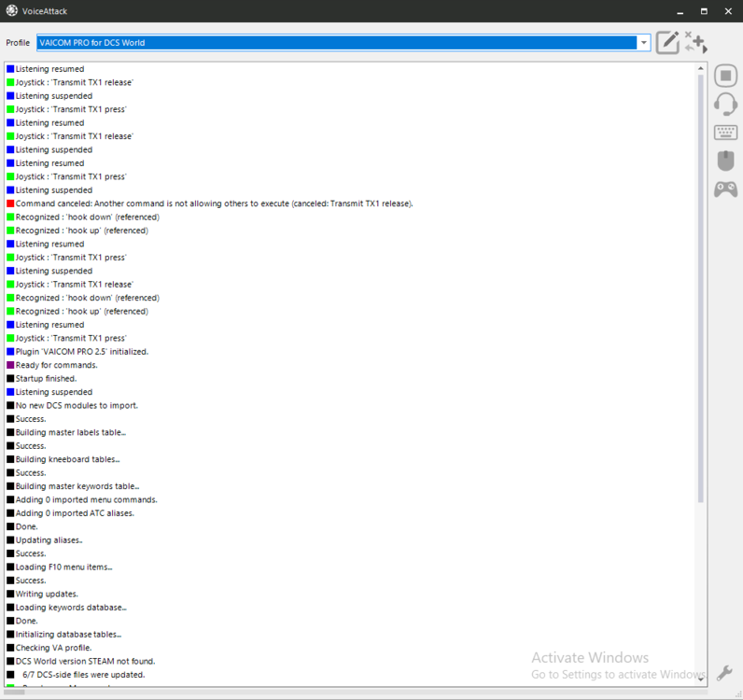Click the vertical scrollbar thumb of the log
Viewport: 743px width, 700px height.
point(700,288)
